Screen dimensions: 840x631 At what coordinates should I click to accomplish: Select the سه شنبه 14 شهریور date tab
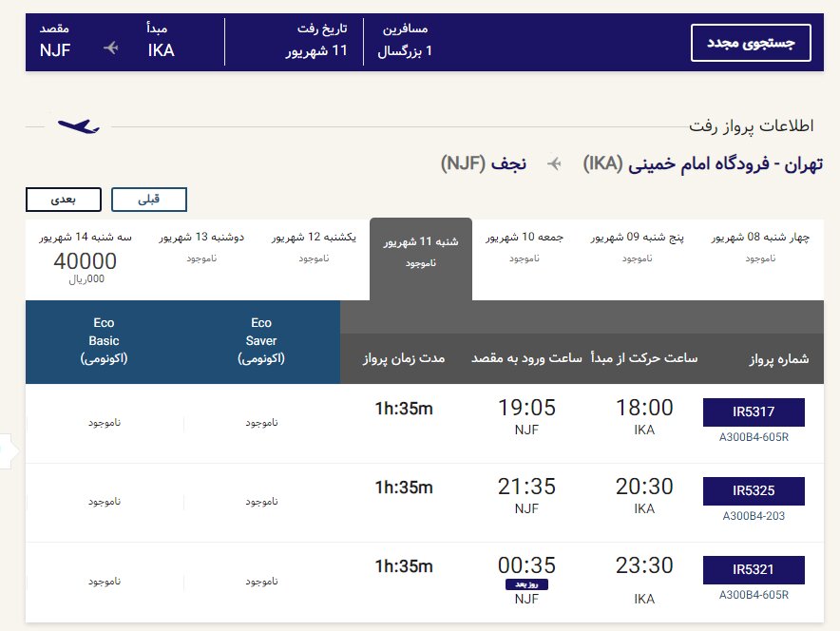pos(84,238)
